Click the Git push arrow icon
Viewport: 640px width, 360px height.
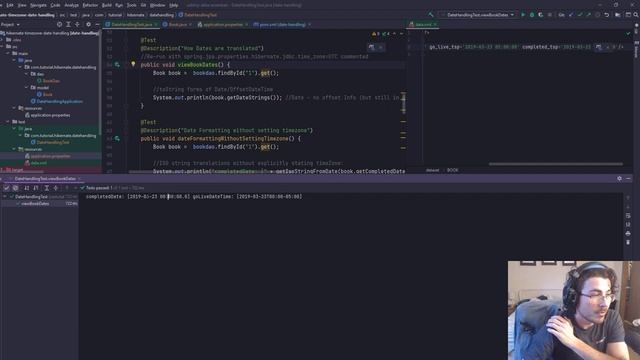(589, 15)
